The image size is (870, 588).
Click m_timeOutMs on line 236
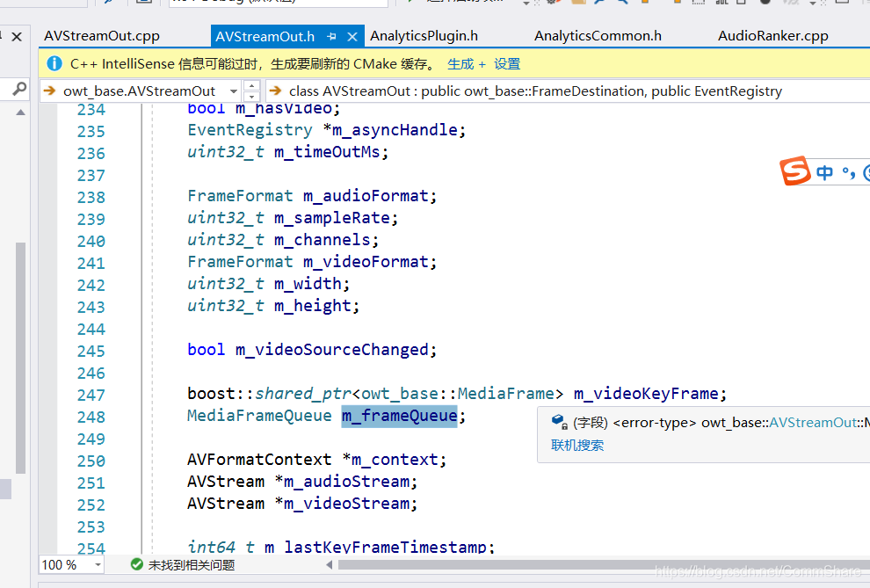(x=327, y=152)
